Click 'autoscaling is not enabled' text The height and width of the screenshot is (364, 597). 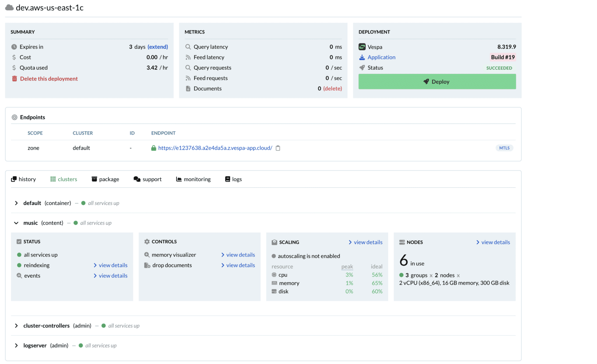tap(309, 256)
